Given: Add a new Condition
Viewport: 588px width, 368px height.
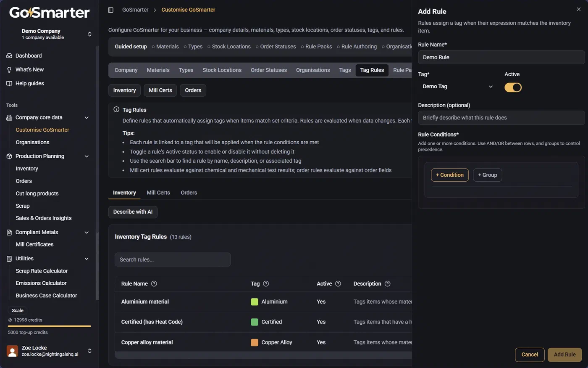Looking at the screenshot, I should coord(450,175).
